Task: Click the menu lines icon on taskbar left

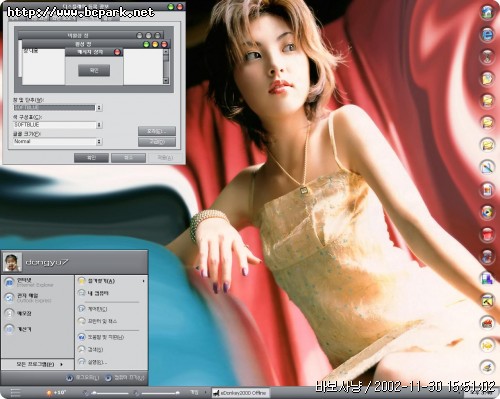Action: pyautogui.click(x=15, y=393)
